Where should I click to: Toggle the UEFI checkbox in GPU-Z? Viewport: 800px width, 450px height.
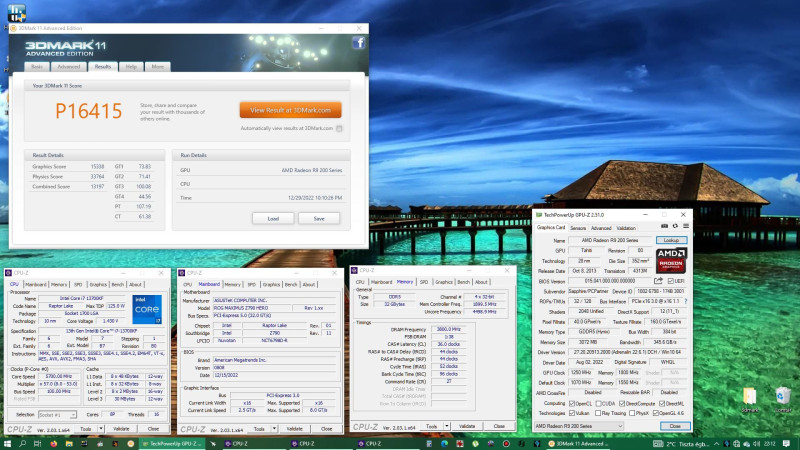(x=670, y=281)
